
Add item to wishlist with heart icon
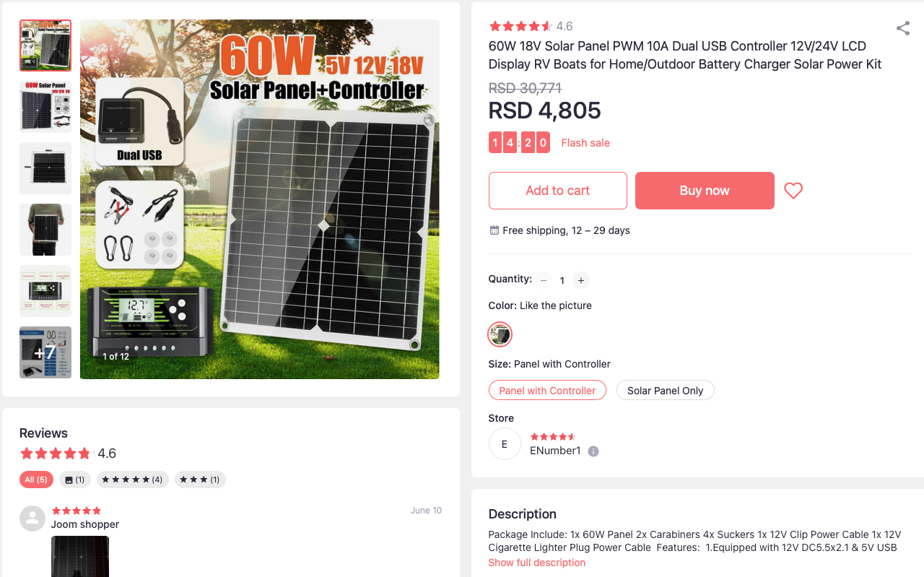point(793,191)
